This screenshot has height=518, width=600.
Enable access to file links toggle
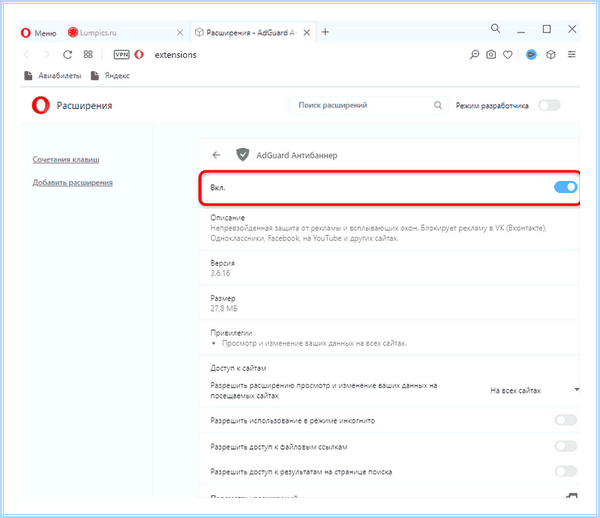(566, 446)
